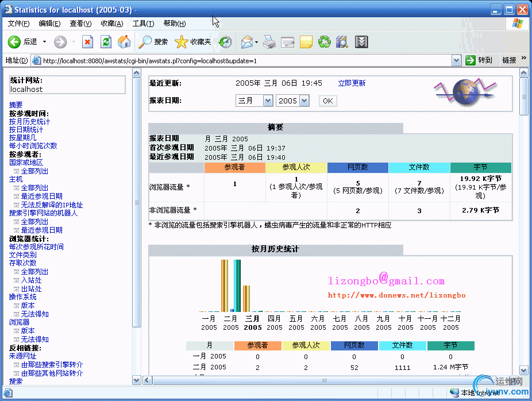Expand the 链接 toolbar chevron
This screenshot has width=532, height=401.
[523, 58]
